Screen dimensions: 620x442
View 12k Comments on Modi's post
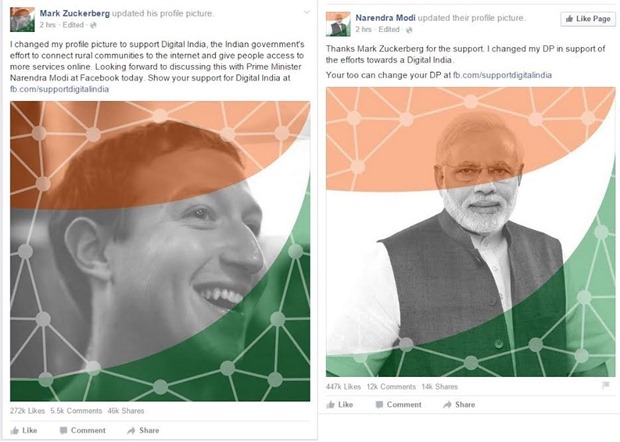tap(391, 387)
